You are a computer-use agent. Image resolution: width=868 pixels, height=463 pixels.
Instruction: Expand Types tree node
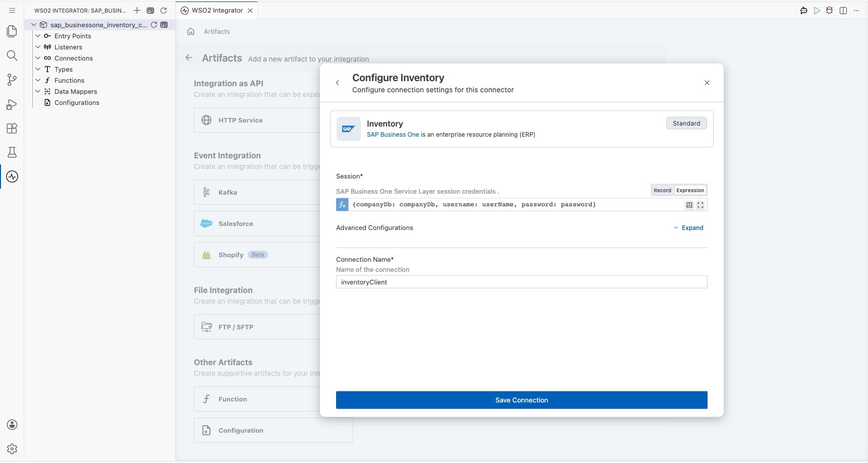38,69
